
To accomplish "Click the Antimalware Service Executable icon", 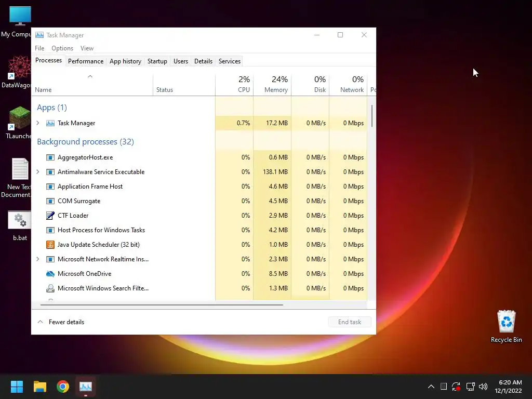I will tap(50, 172).
